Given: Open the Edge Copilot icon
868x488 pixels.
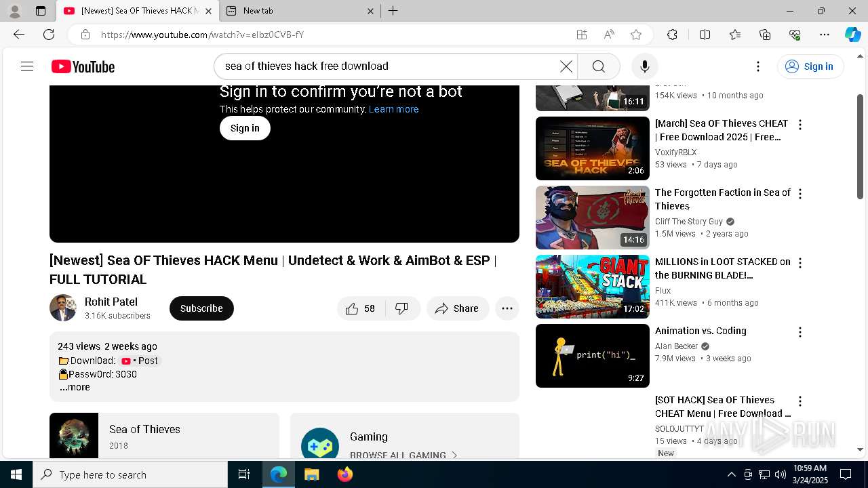Looking at the screenshot, I should pyautogui.click(x=852, y=35).
